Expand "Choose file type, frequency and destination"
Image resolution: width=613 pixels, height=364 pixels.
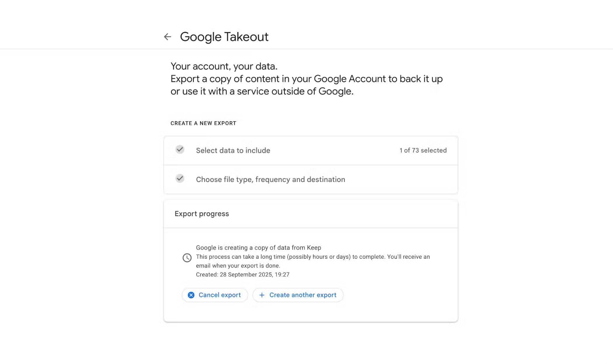tap(270, 179)
